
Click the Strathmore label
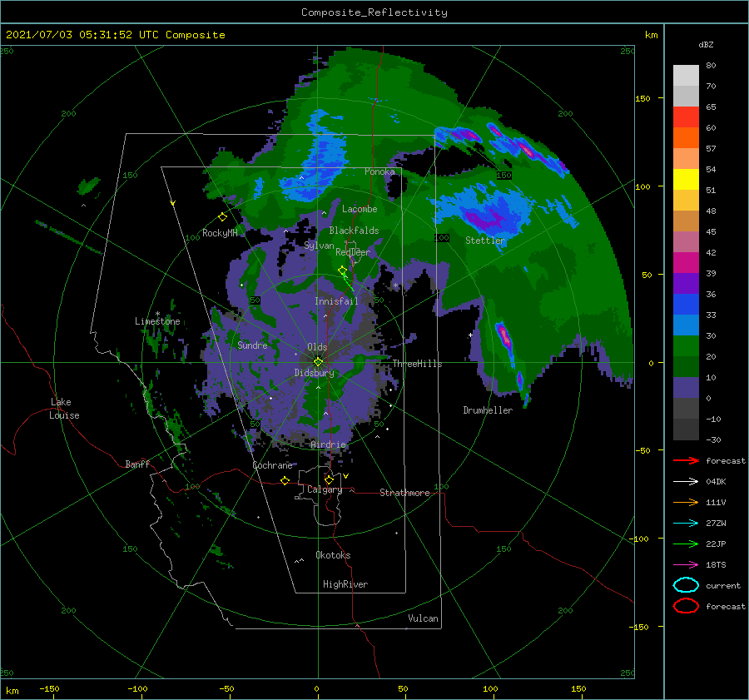(x=404, y=493)
